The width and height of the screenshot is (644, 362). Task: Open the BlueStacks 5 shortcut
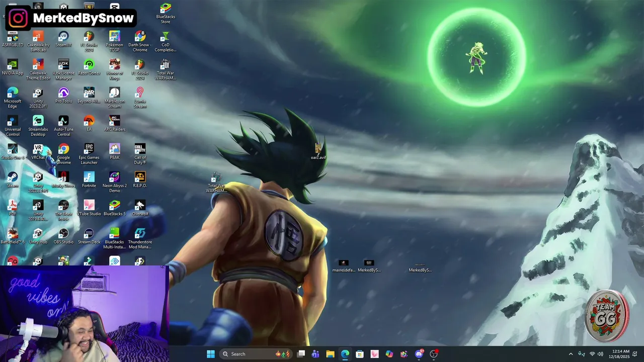pyautogui.click(x=114, y=209)
